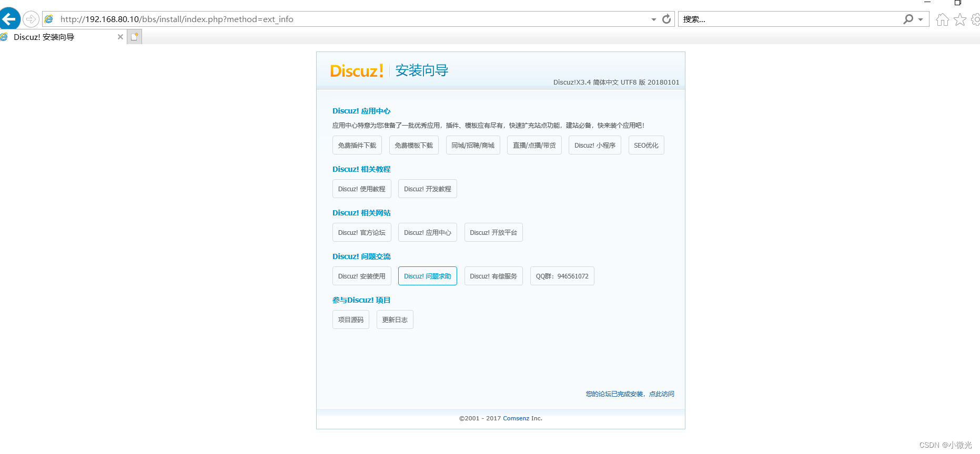The height and width of the screenshot is (454, 980).
Task: Click the Discuz! 问题求助 button
Action: pos(428,276)
